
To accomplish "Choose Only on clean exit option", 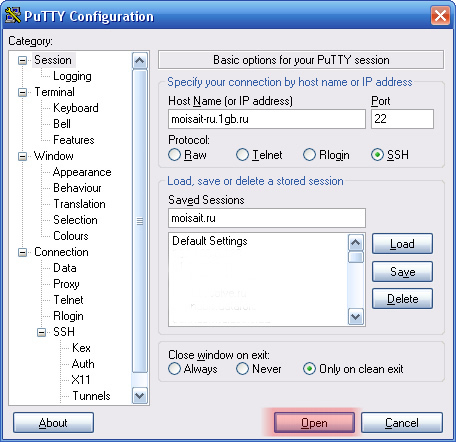I will [x=309, y=369].
